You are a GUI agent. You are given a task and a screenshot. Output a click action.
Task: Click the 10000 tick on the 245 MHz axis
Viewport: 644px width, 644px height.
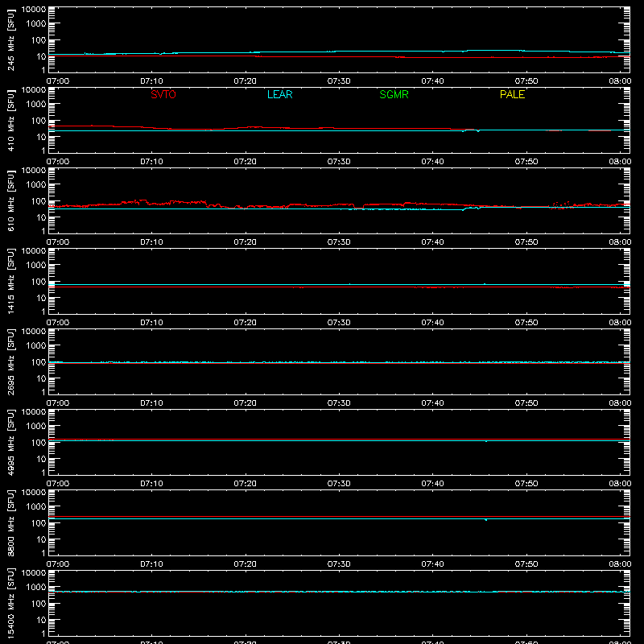(x=34, y=10)
